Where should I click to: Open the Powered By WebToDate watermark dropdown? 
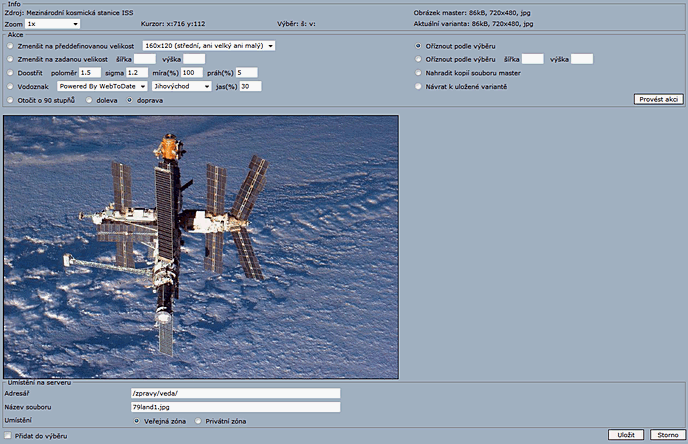tap(102, 86)
